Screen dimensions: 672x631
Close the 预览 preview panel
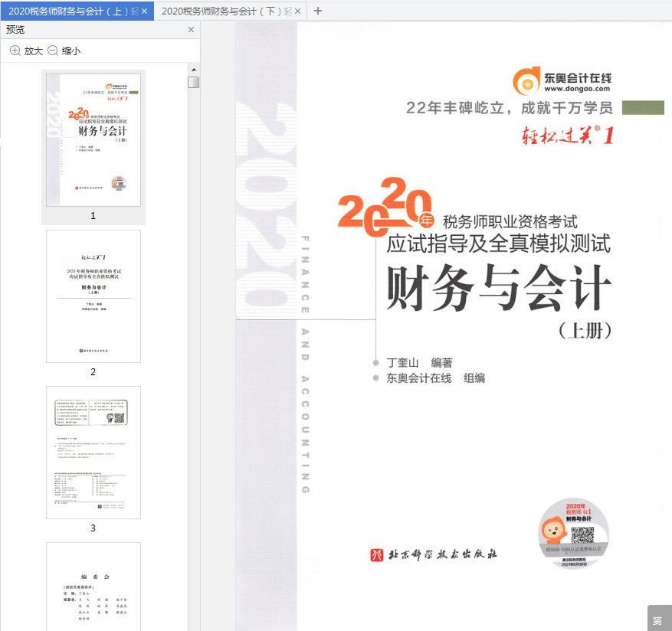[x=191, y=30]
